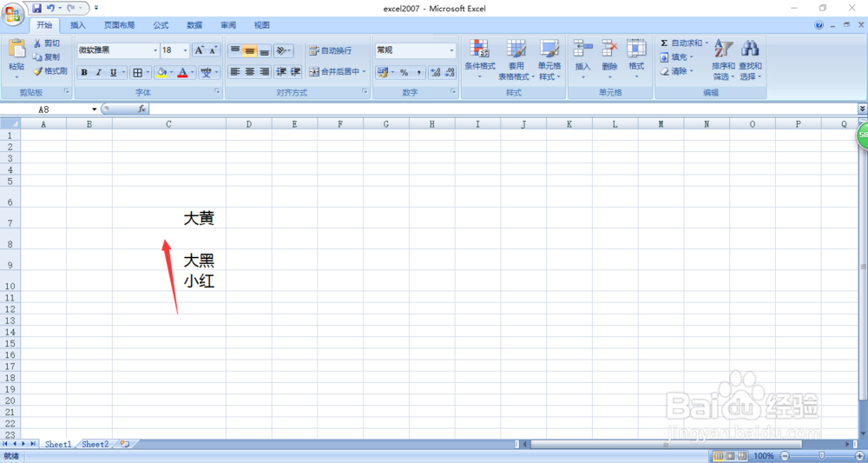
Task: Switch to the 页面布局 ribbon tab
Action: (120, 25)
